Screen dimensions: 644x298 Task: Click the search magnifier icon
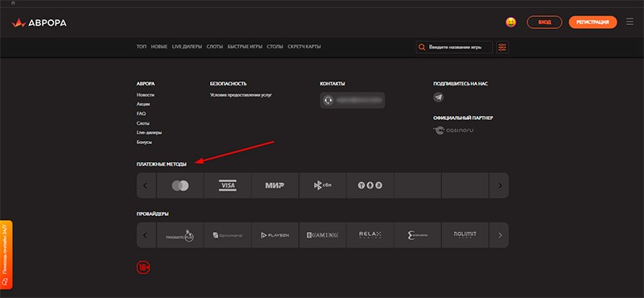coord(421,48)
